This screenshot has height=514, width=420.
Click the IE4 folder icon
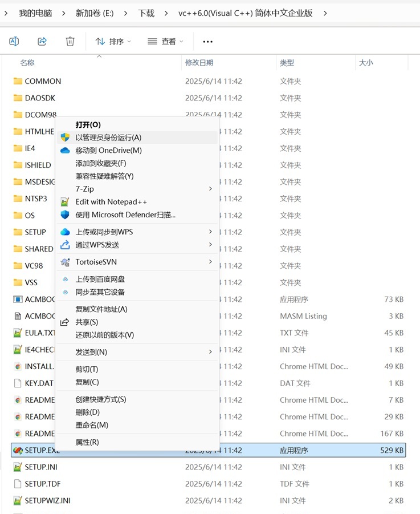click(18, 148)
